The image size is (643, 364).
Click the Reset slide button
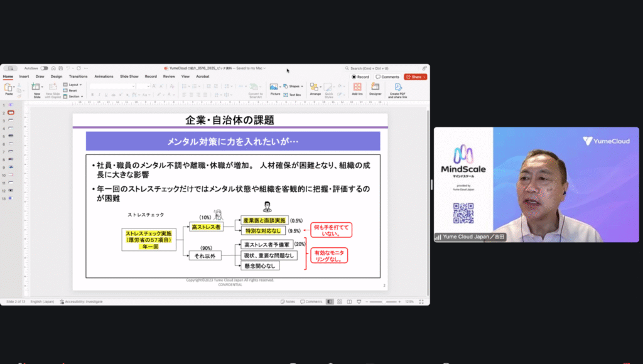[70, 90]
